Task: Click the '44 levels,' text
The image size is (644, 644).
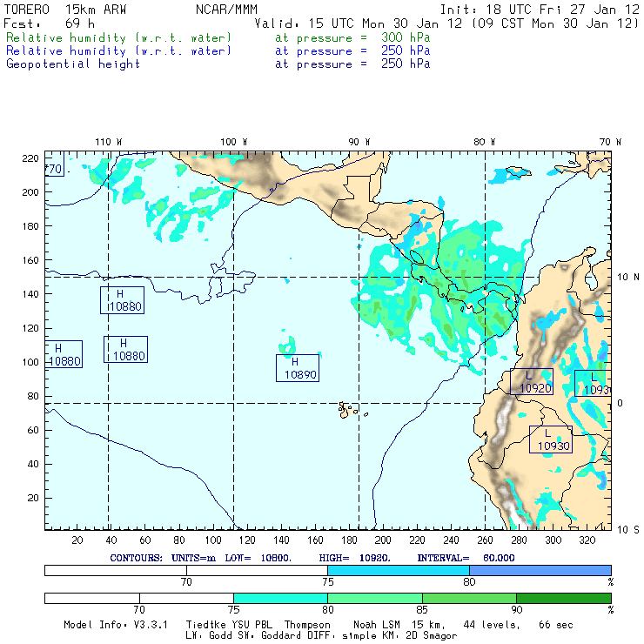Action: (x=492, y=625)
